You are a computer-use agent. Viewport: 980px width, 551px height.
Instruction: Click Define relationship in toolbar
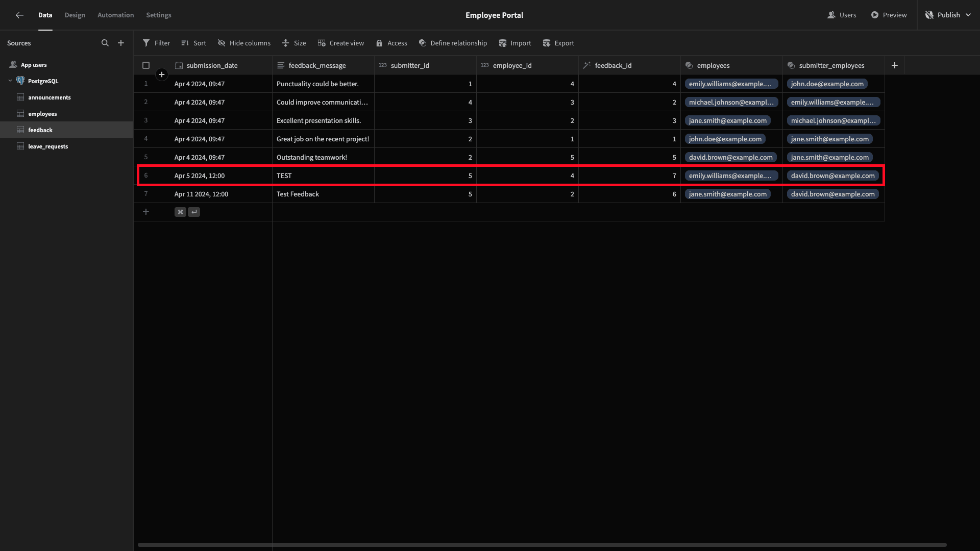tap(453, 43)
